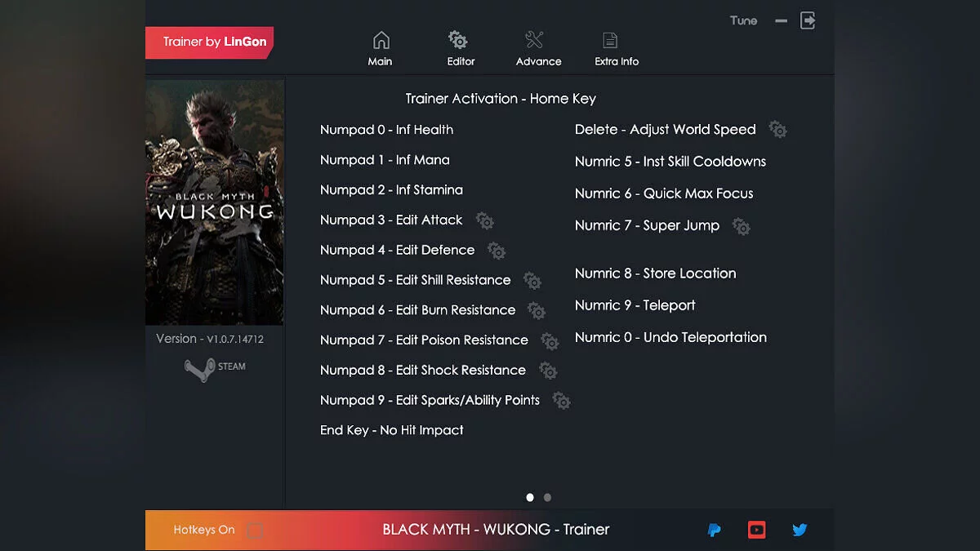Open the Advance tab
Image resolution: width=980 pixels, height=551 pixels.
pyautogui.click(x=538, y=49)
